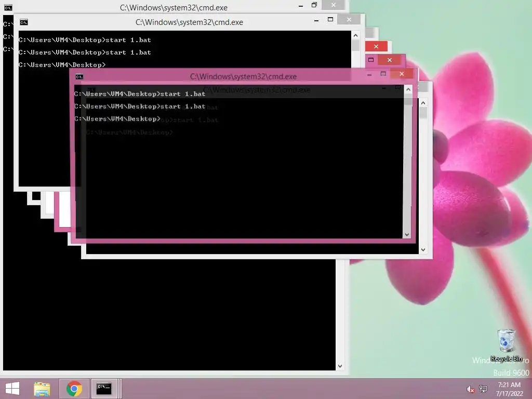Minimize the pink front cmd window

[x=369, y=74]
